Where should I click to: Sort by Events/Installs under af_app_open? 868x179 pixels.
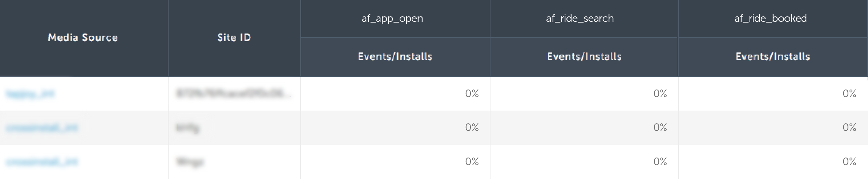point(395,56)
